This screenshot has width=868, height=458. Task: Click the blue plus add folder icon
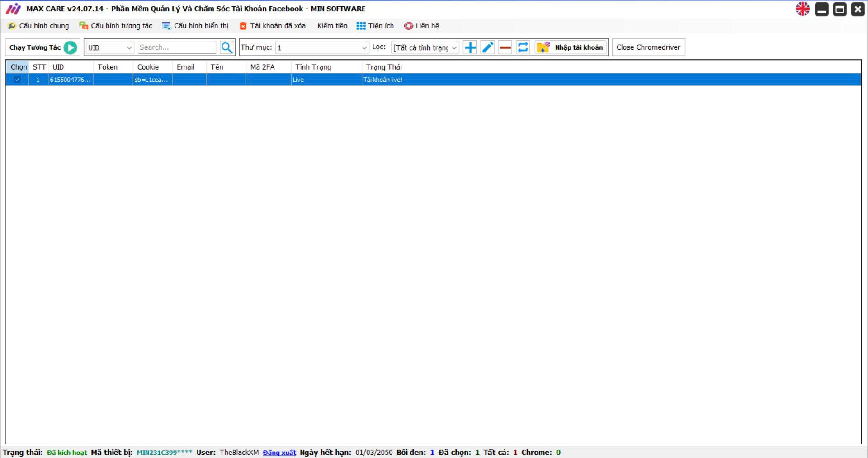coord(470,47)
